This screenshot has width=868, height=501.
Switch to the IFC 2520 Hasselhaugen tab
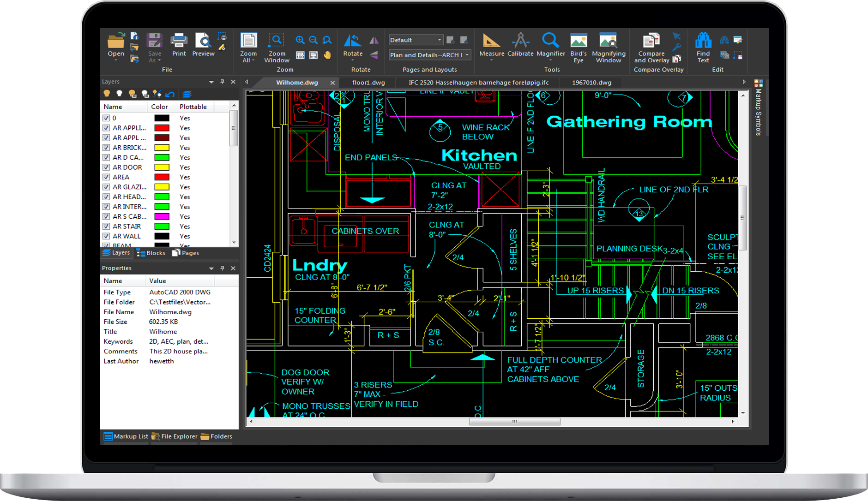(478, 83)
